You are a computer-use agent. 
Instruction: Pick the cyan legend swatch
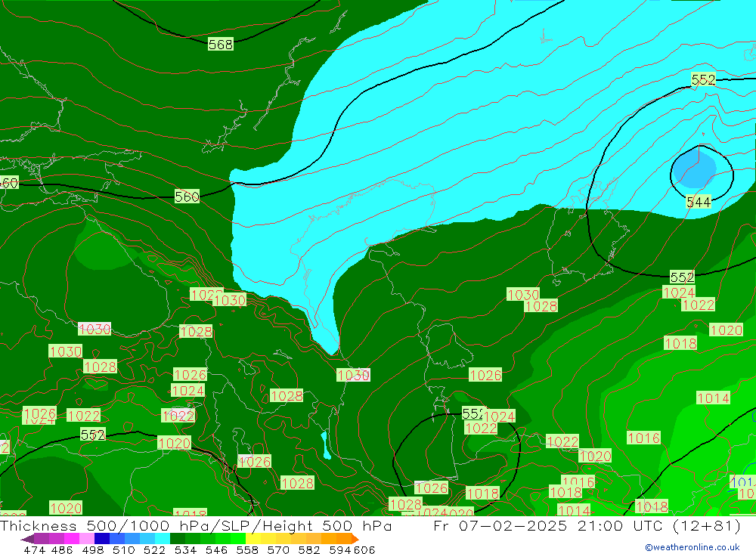[x=163, y=538]
